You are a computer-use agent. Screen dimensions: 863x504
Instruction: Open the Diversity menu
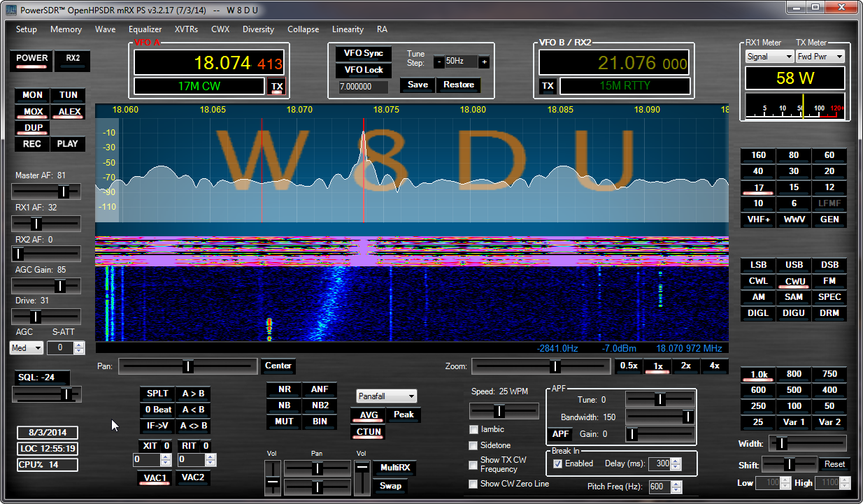tap(258, 29)
